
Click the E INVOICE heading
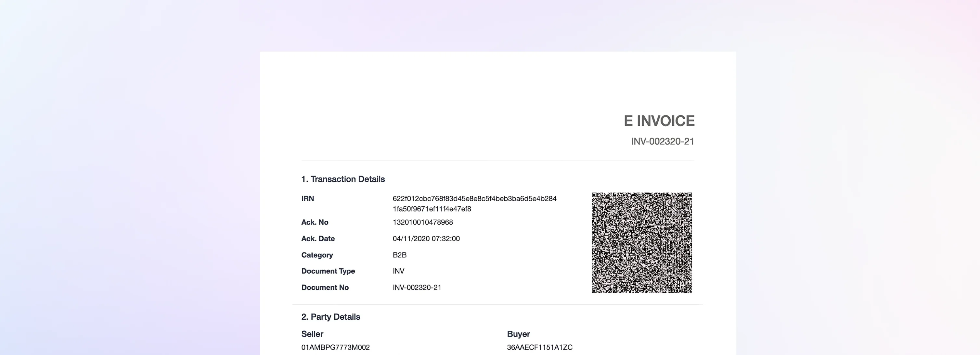tap(659, 121)
